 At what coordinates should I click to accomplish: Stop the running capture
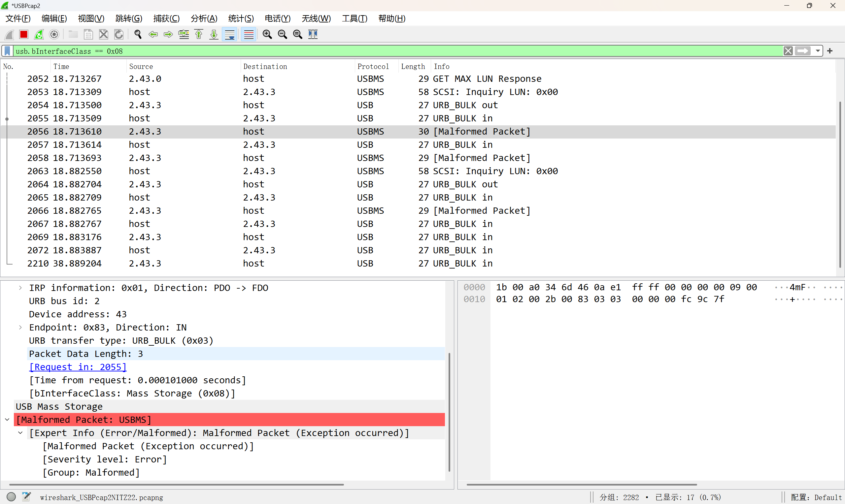tap(23, 34)
